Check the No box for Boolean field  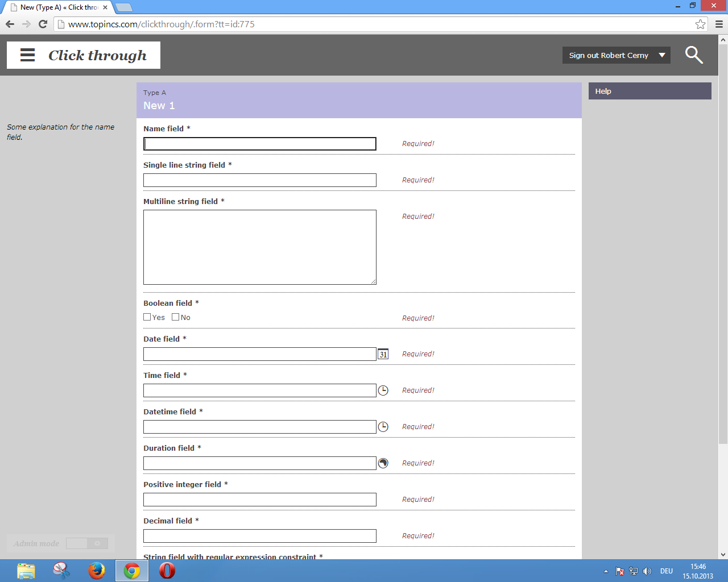click(x=176, y=317)
